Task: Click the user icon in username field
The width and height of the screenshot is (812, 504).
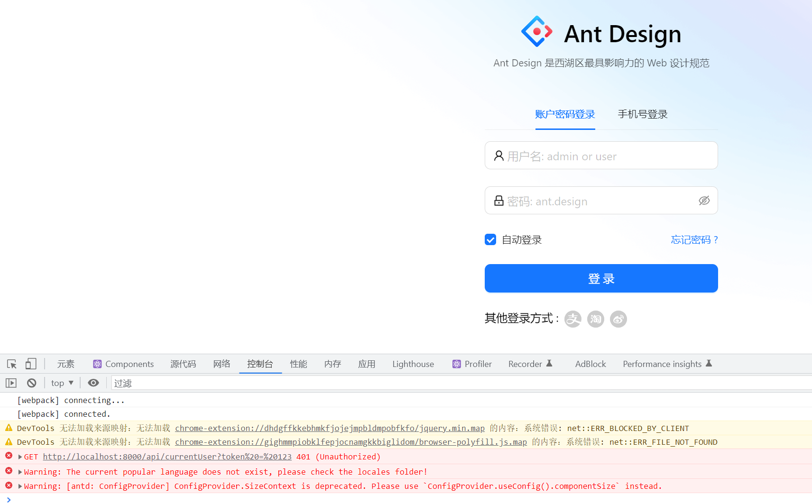Action: 498,156
